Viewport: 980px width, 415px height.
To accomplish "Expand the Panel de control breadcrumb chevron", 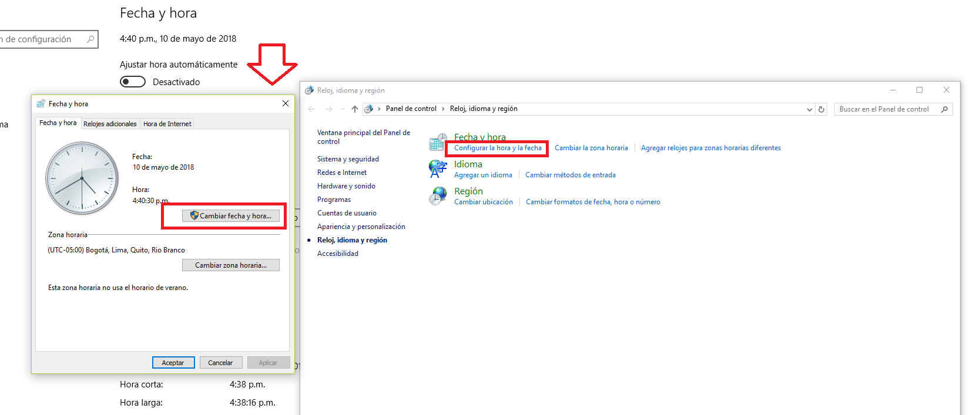I will coord(443,109).
